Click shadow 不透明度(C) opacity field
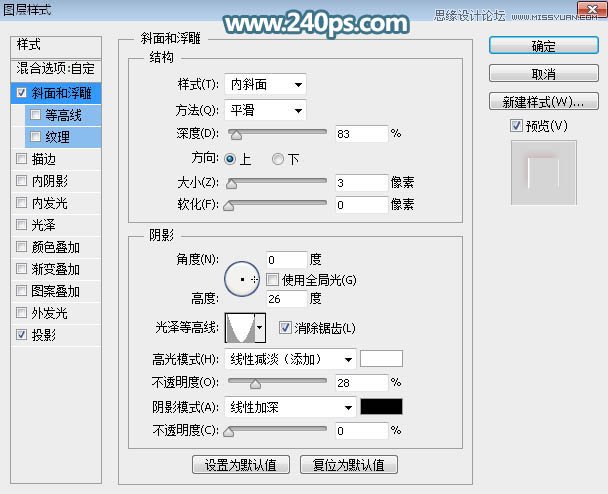The height and width of the screenshot is (494, 608). [361, 431]
